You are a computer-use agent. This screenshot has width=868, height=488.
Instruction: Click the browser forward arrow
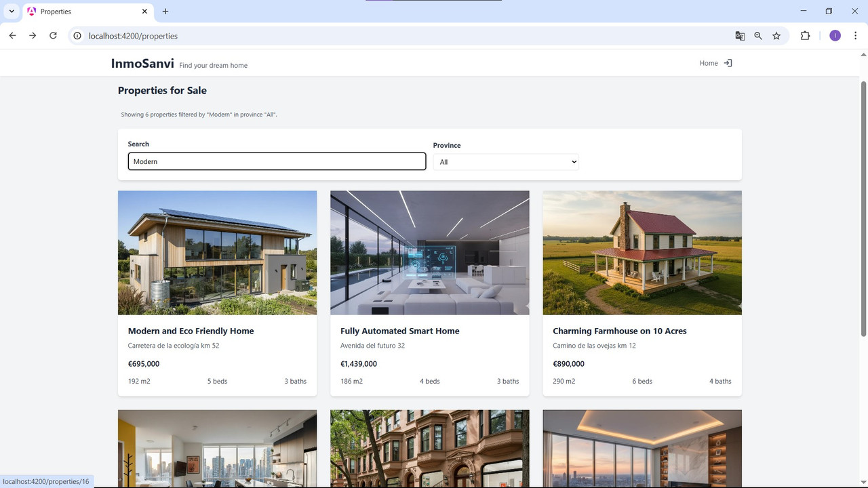coord(33,36)
